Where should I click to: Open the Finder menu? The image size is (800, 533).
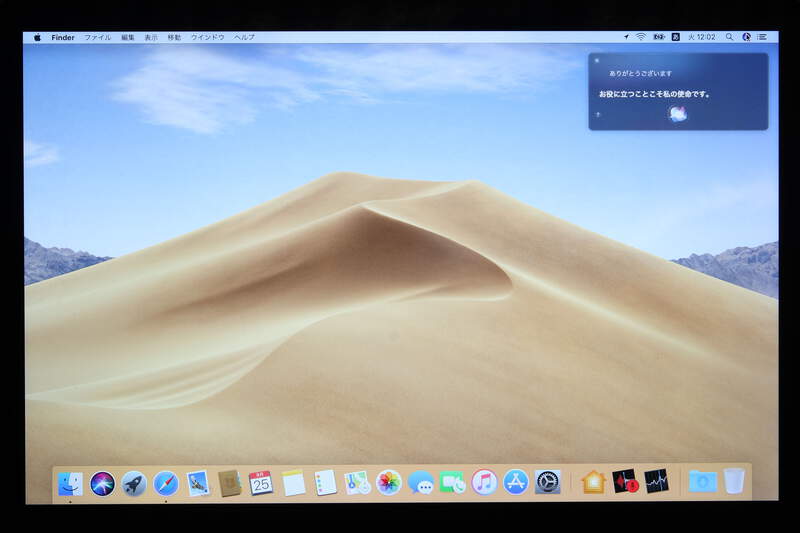[63, 37]
